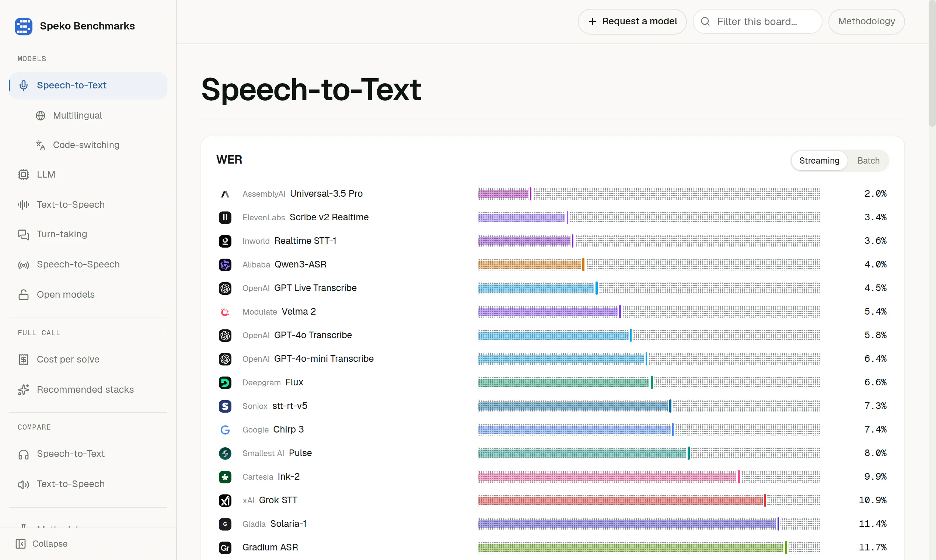Click the AssemblyAI logo icon

[x=225, y=194]
